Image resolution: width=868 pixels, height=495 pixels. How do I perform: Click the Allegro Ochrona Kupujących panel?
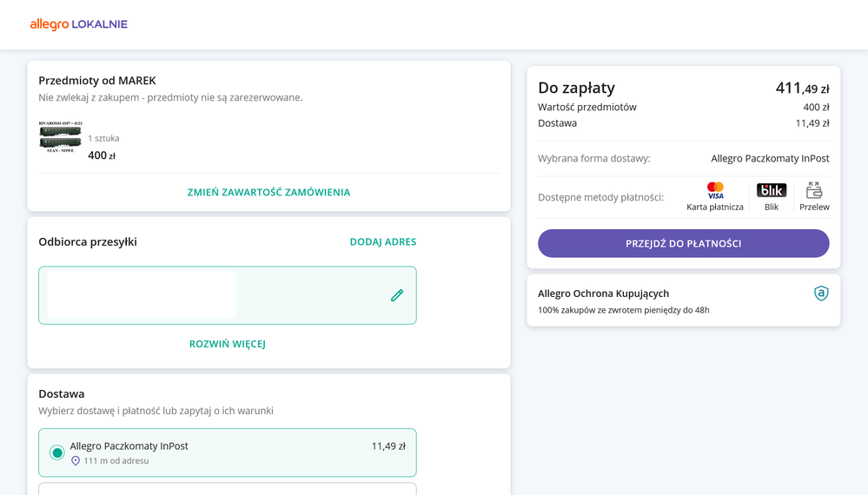(x=683, y=300)
